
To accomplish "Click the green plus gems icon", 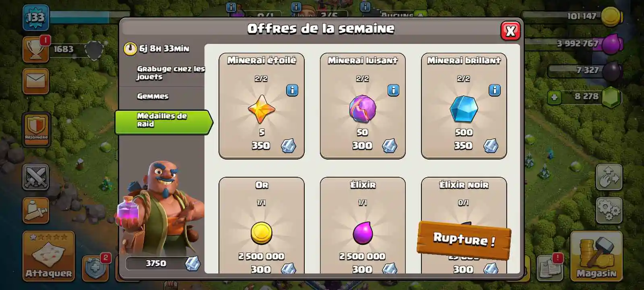I will [554, 97].
